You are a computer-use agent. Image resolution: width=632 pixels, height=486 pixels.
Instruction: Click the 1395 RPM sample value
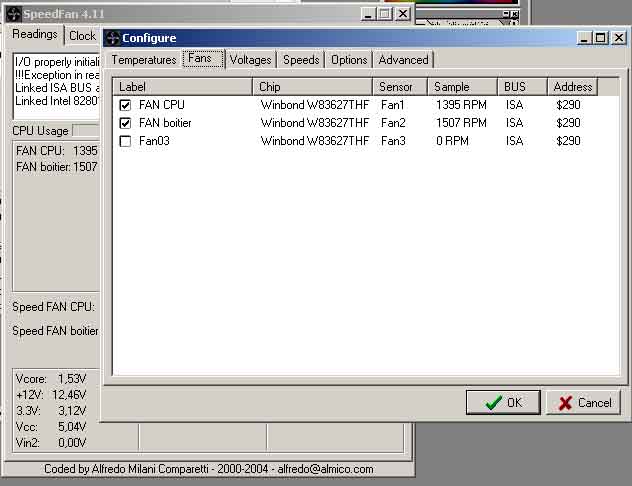coord(461,105)
